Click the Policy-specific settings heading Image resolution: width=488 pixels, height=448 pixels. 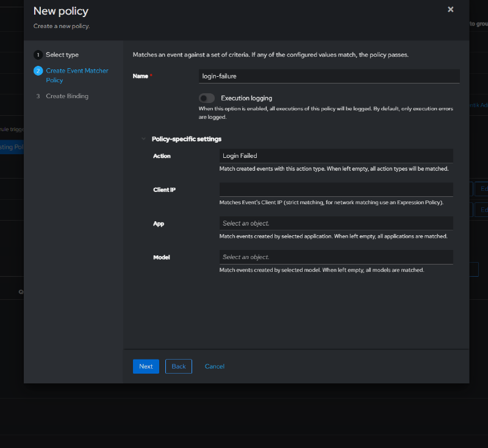pyautogui.click(x=187, y=139)
